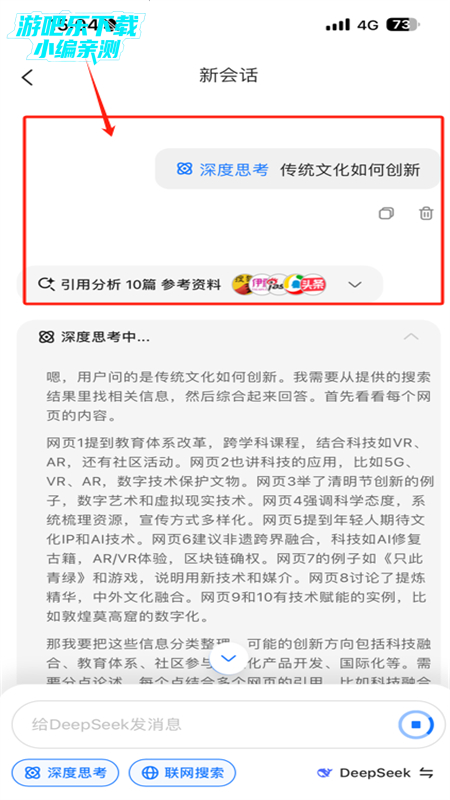Tap the back arrow icon
The height and width of the screenshot is (800, 450).
click(x=27, y=78)
